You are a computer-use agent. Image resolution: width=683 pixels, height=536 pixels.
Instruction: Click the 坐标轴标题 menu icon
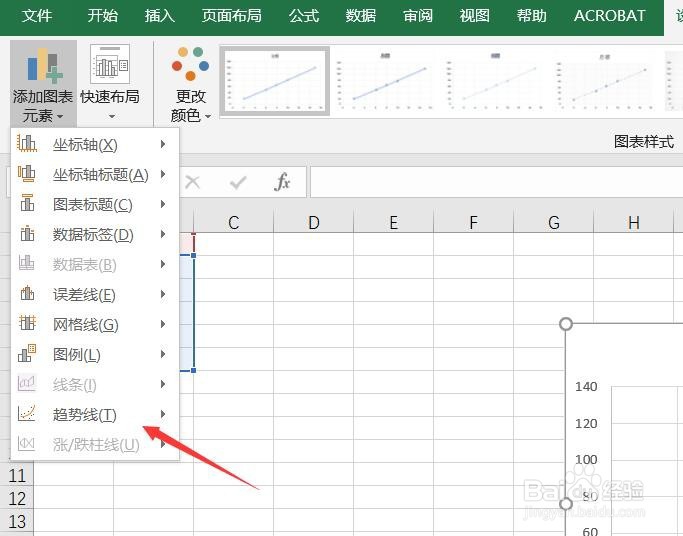pyautogui.click(x=27, y=174)
